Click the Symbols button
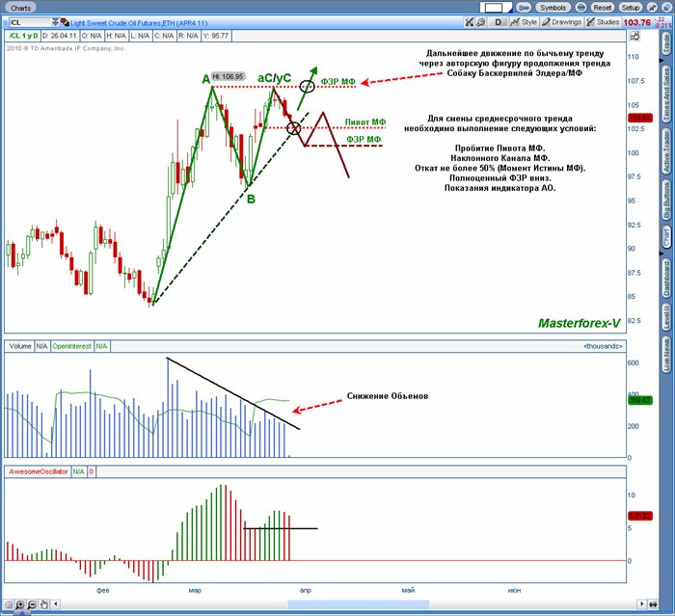Image resolution: width=675 pixels, height=616 pixels. coord(553,8)
